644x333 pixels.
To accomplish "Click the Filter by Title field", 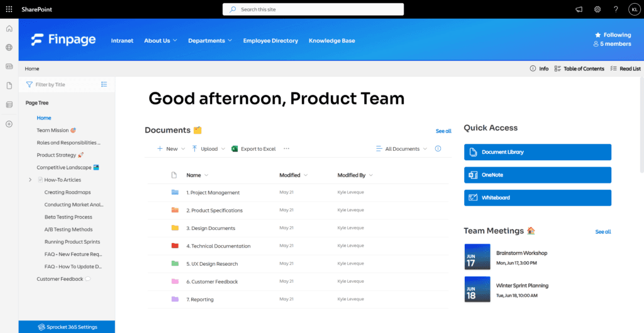I will (x=62, y=84).
